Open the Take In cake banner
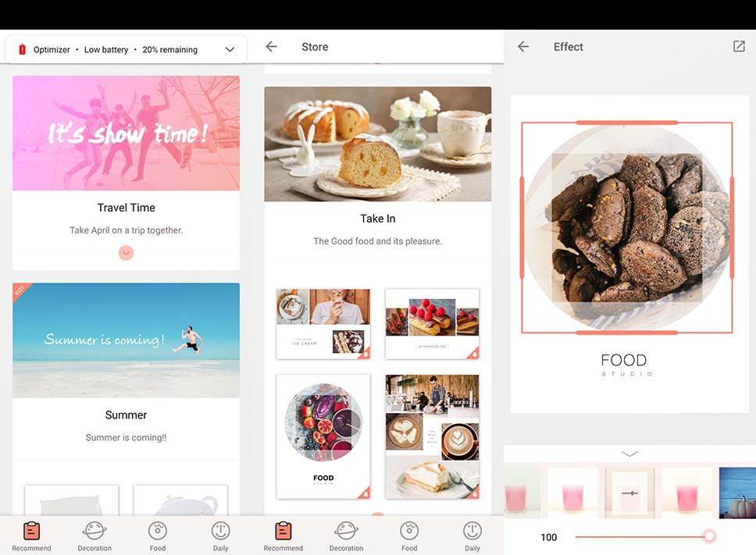The height and width of the screenshot is (555, 756). (x=377, y=144)
